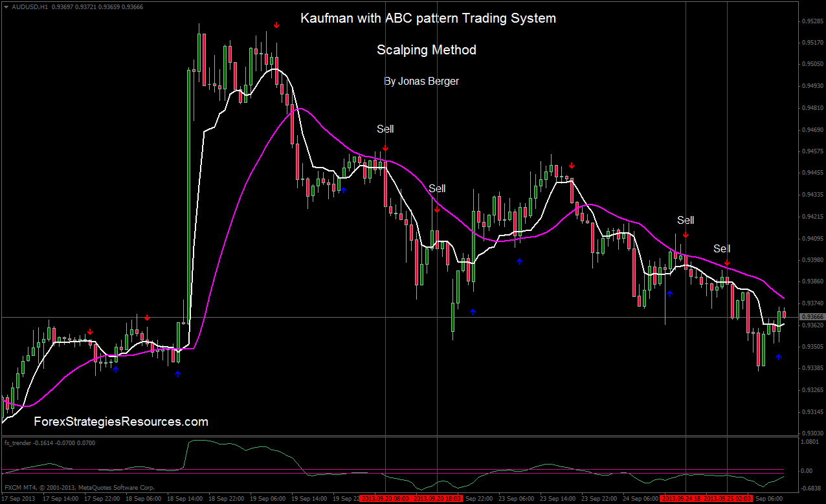Click the current price tag 0.93666
Viewport: 826px width, 504px height.
[812, 317]
